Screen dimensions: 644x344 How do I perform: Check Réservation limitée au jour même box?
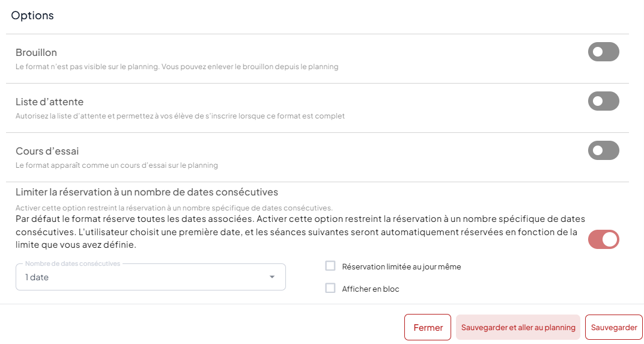click(x=330, y=266)
